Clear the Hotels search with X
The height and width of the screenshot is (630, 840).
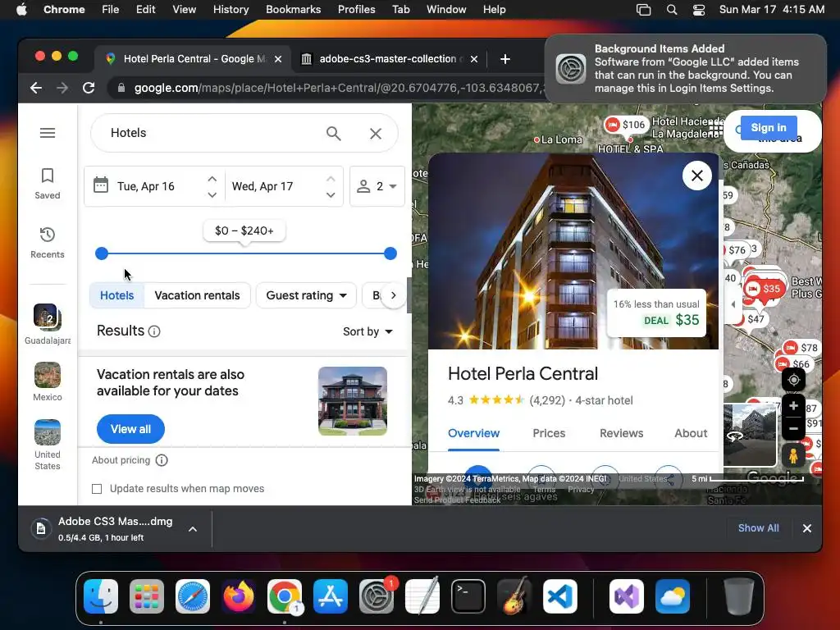(376, 134)
